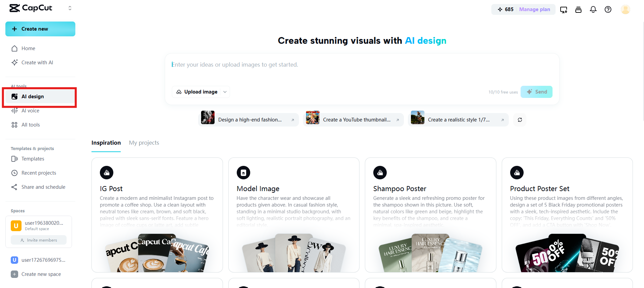Open Share and schedule
Viewport: 644px width, 288px height.
[40, 187]
